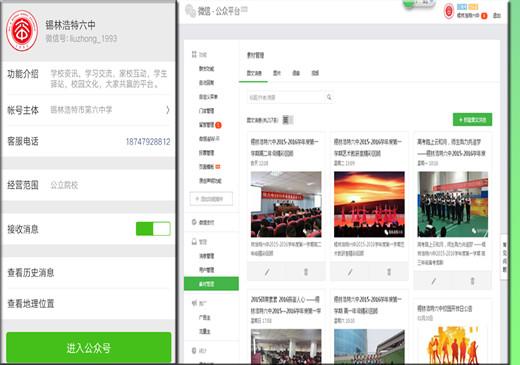The image size is (520, 365).
Task: Click the WeChat 公众平台 logo icon
Action: point(190,11)
